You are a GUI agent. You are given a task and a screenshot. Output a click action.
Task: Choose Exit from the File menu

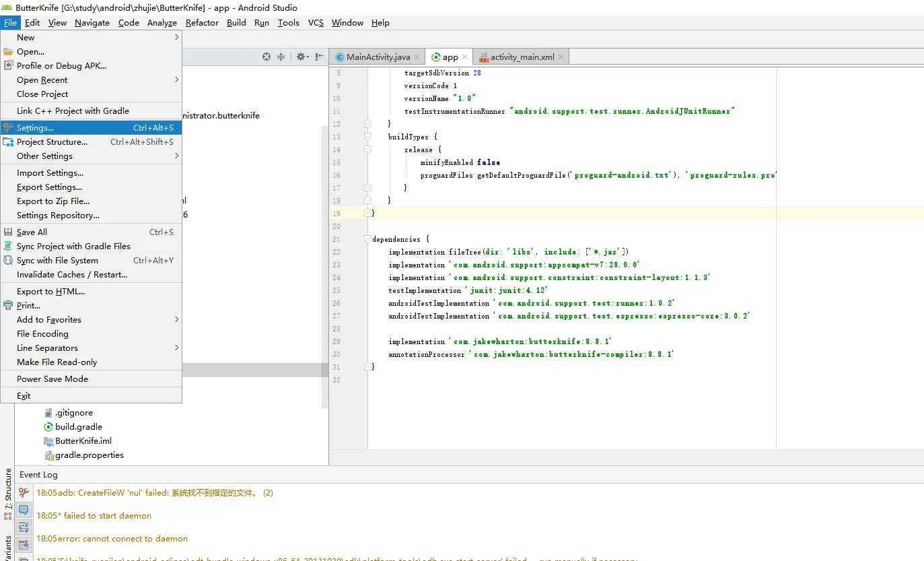pos(91,395)
